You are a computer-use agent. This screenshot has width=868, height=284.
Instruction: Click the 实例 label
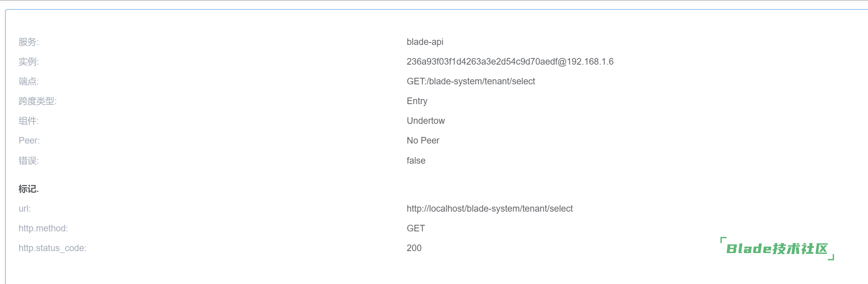pyautogui.click(x=29, y=62)
